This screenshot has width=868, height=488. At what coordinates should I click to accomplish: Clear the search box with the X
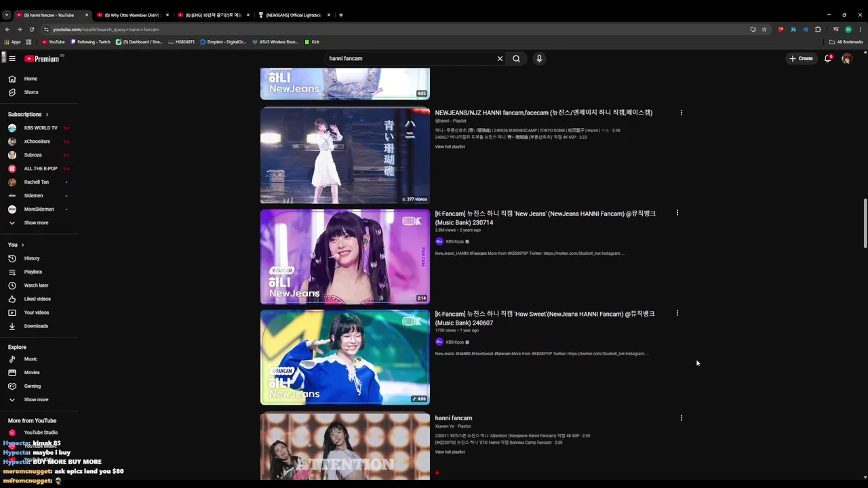coord(500,58)
